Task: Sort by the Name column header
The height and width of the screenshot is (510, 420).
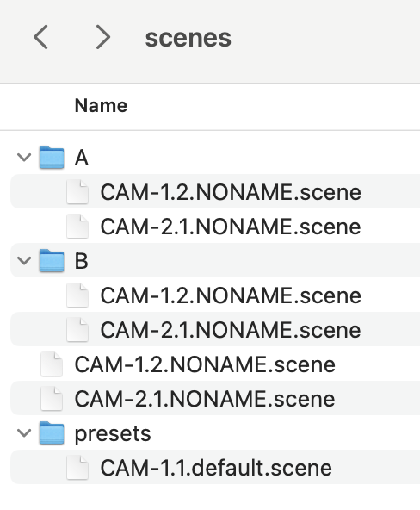Action: point(101,106)
